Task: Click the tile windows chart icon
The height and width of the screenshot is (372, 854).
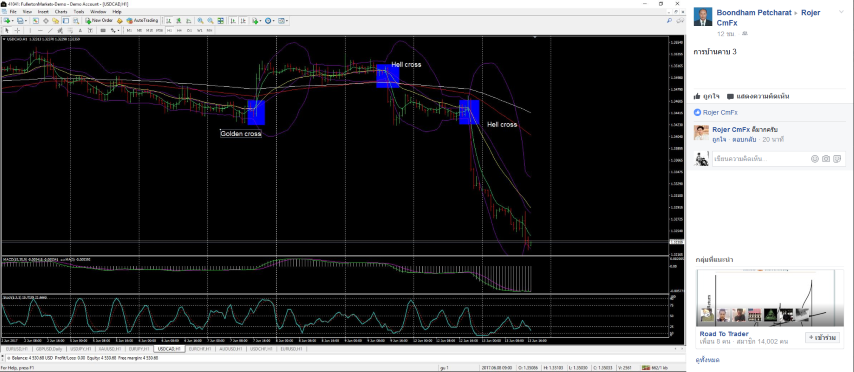Action: coord(221,20)
